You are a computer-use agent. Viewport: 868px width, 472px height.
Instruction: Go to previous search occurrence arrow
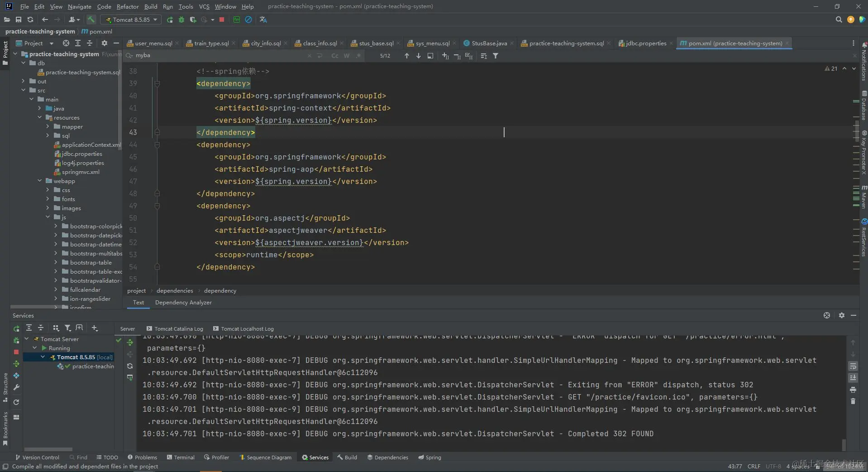tap(407, 56)
